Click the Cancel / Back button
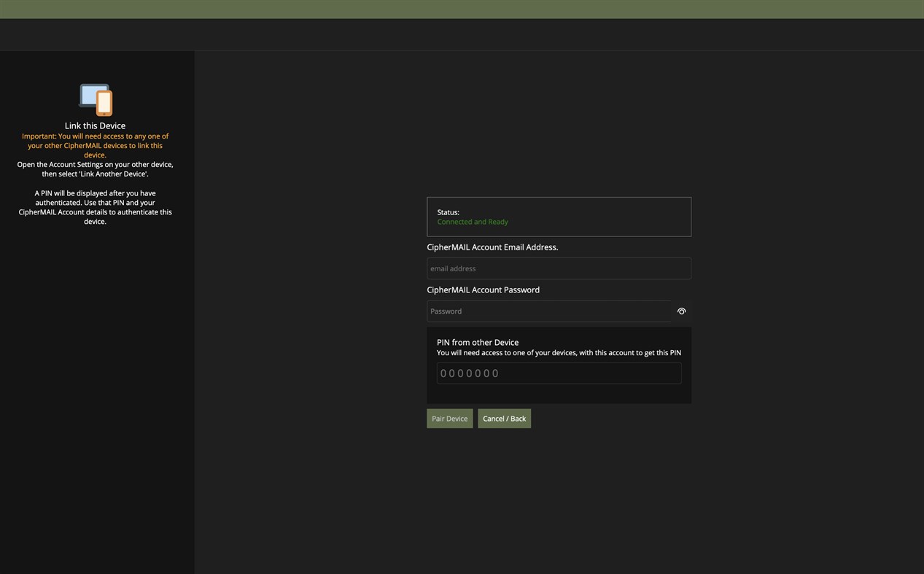The width and height of the screenshot is (924, 574). (504, 419)
